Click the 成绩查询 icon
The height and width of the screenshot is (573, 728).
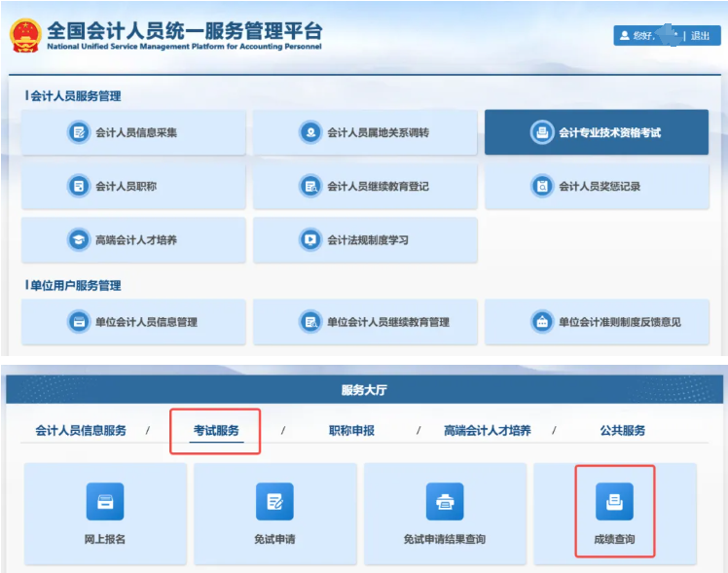coord(614,502)
